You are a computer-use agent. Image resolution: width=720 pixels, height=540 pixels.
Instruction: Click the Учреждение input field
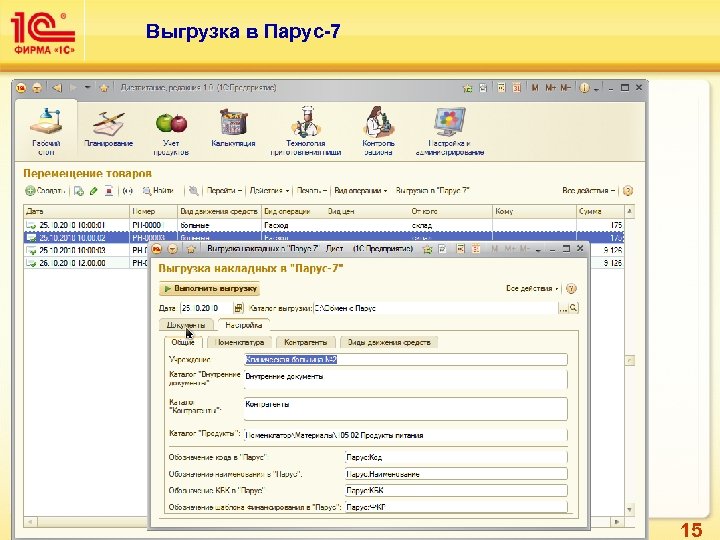tap(406, 360)
